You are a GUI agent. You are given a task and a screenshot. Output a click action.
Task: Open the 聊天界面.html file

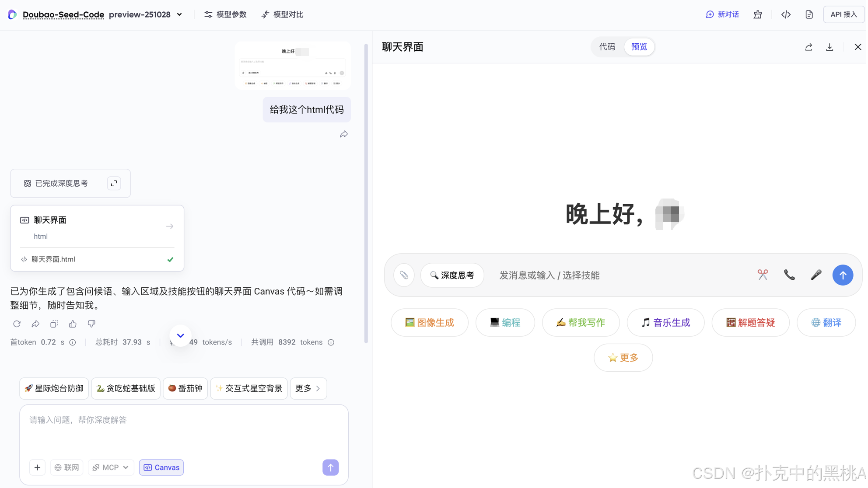(52, 259)
